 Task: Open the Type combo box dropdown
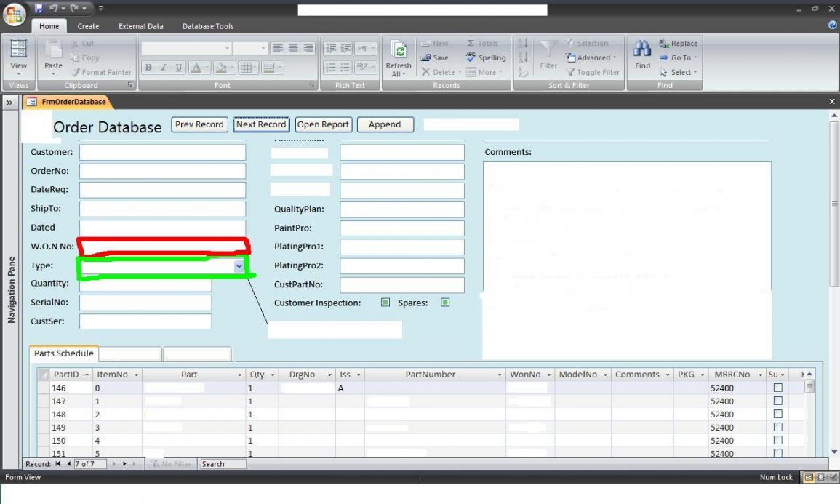(x=239, y=266)
